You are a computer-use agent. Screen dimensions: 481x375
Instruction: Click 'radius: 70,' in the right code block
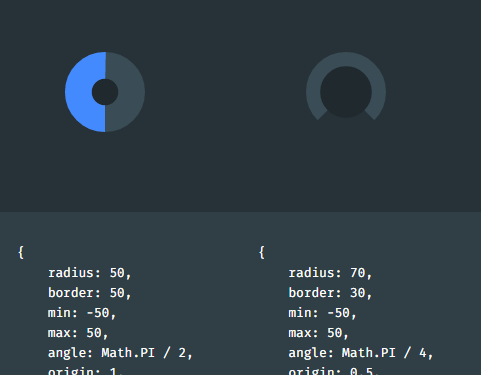coord(330,273)
